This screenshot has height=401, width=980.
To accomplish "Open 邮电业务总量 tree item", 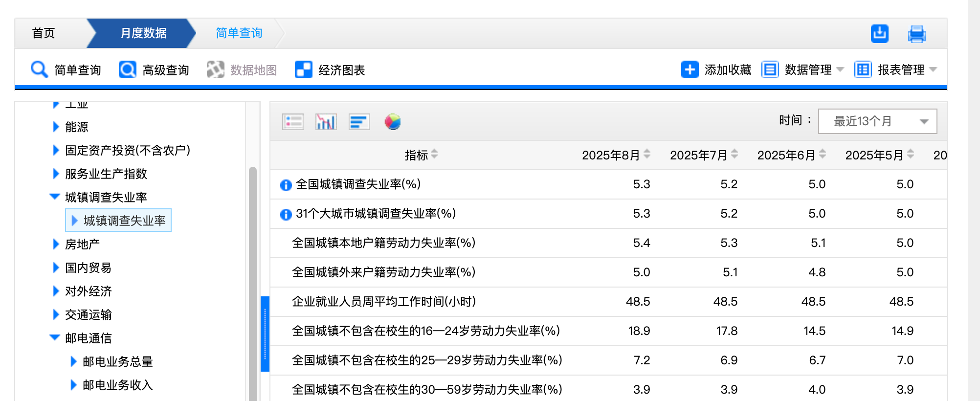I will pos(118,361).
